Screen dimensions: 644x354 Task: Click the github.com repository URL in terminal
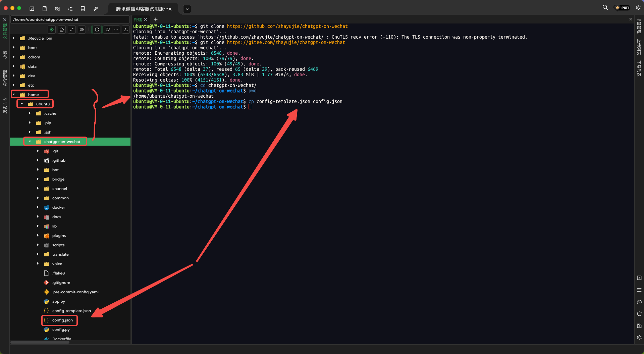(x=287, y=26)
